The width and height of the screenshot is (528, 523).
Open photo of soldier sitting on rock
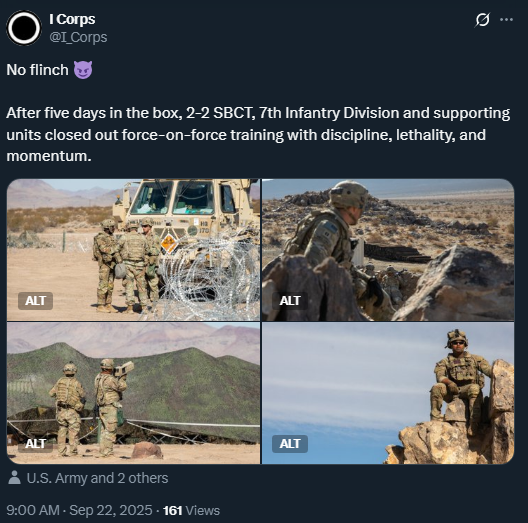(x=388, y=393)
